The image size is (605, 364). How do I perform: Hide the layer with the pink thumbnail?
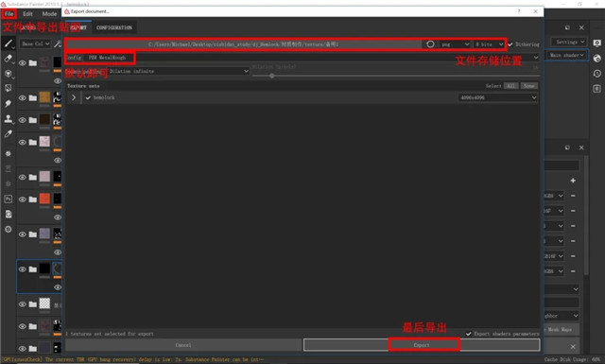click(23, 143)
